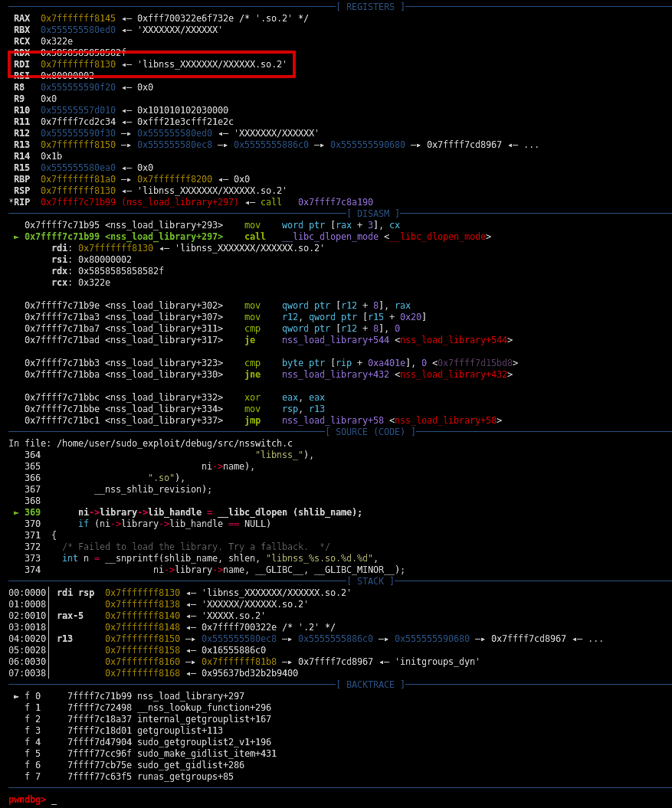Click source line number 364
Viewport: 672px width, 808px height.
pos(32,455)
